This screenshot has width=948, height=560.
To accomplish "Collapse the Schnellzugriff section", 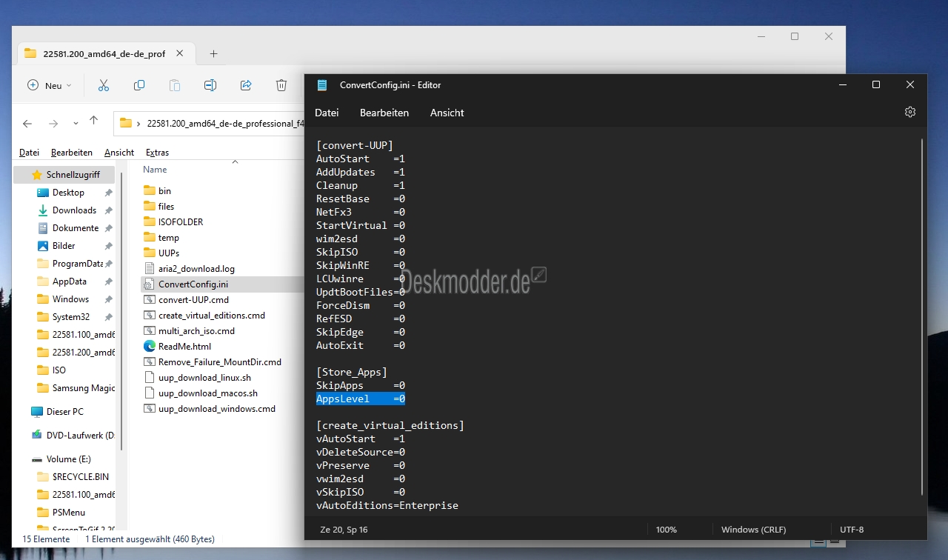I will (x=22, y=175).
